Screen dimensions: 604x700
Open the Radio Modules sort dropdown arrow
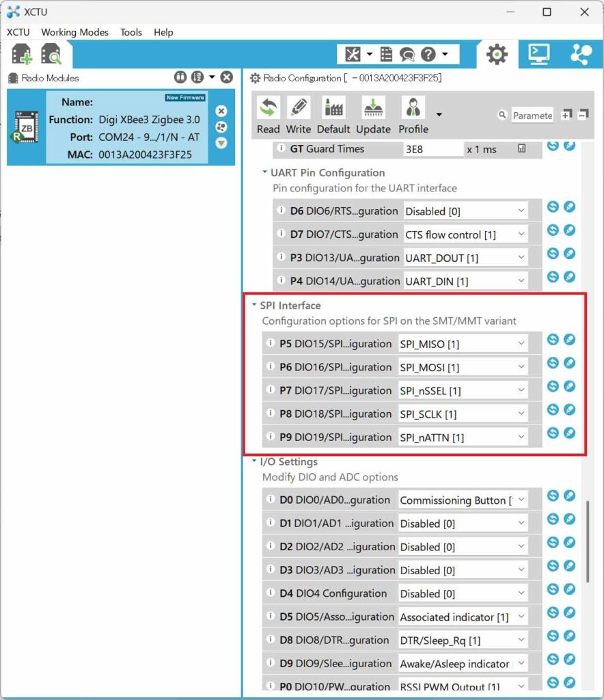pos(212,77)
